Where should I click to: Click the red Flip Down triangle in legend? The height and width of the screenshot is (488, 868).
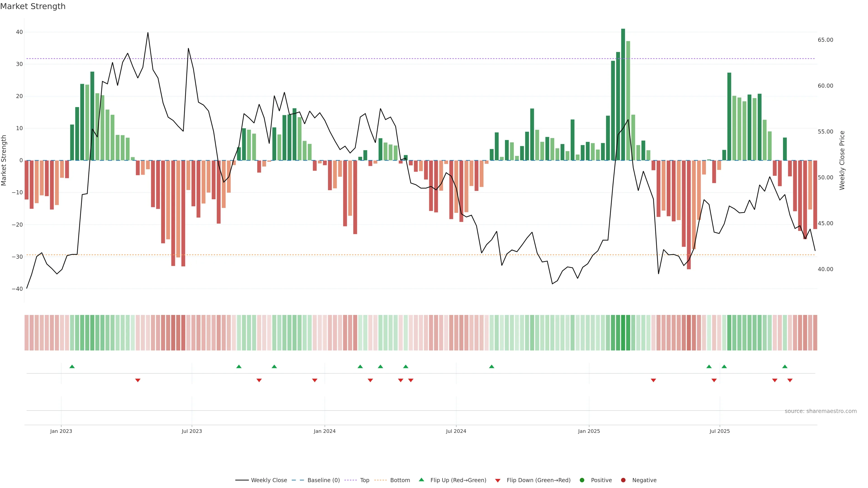coord(498,481)
